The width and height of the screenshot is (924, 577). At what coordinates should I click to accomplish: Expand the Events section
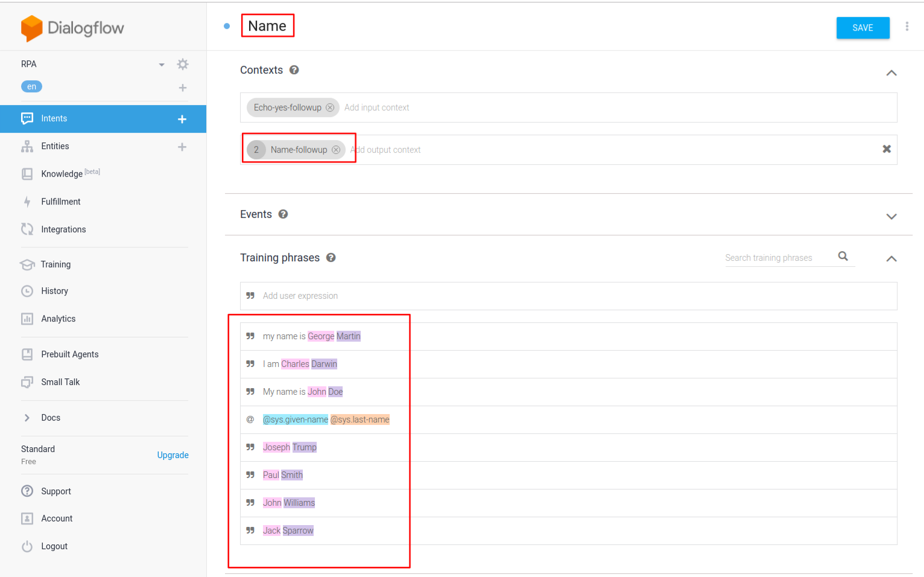(x=891, y=217)
